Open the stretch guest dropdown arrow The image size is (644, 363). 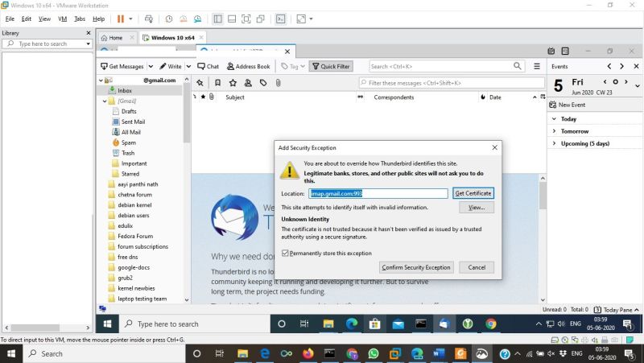coord(311,19)
